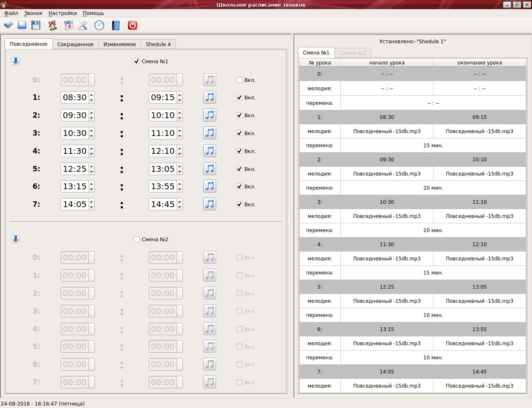Image resolution: width=532 pixels, height=408 pixels.
Task: Enable the Смена №2 checkbox
Action: click(x=137, y=240)
